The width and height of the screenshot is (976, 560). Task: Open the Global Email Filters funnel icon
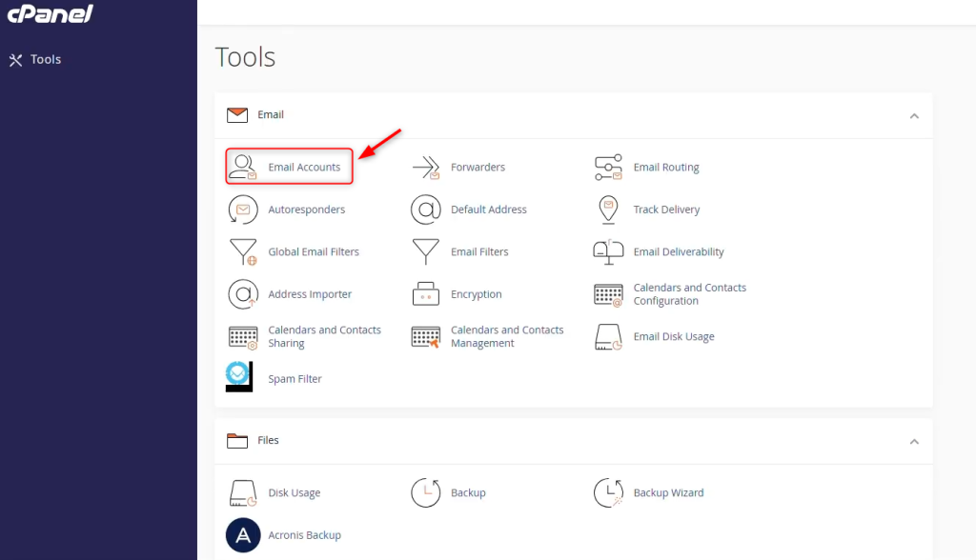pyautogui.click(x=244, y=252)
